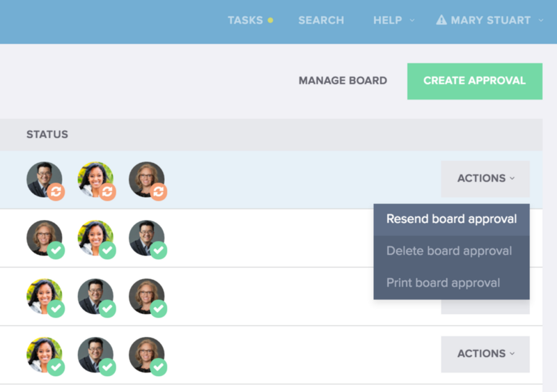Screen dimensions: 557x392
Task: Click the blonde woman avatar in the third row
Action: (x=146, y=297)
